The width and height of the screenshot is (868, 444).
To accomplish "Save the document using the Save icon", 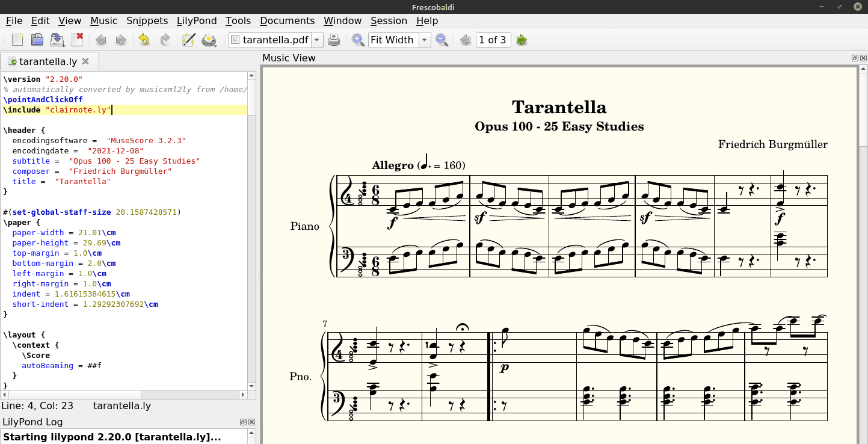I will pyautogui.click(x=57, y=40).
